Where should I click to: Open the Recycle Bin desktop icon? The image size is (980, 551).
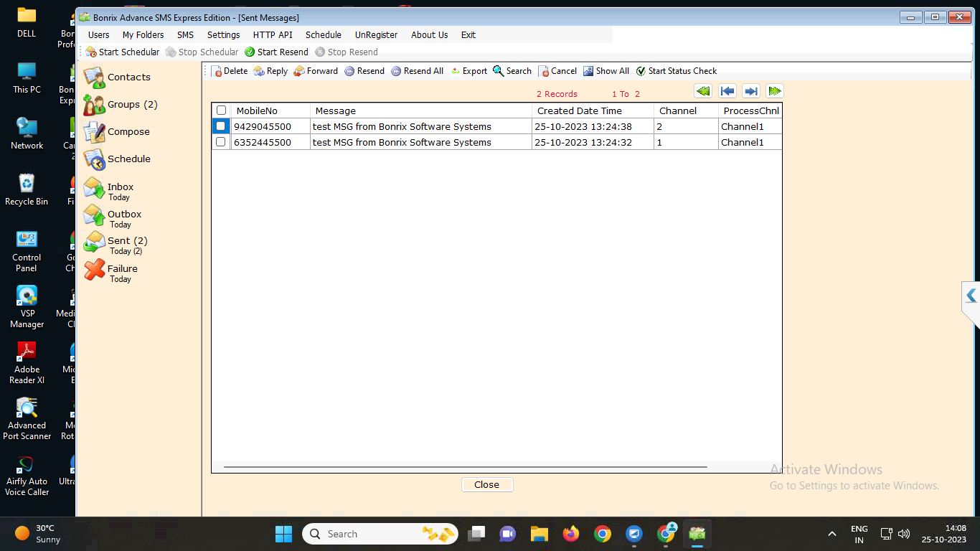click(27, 189)
